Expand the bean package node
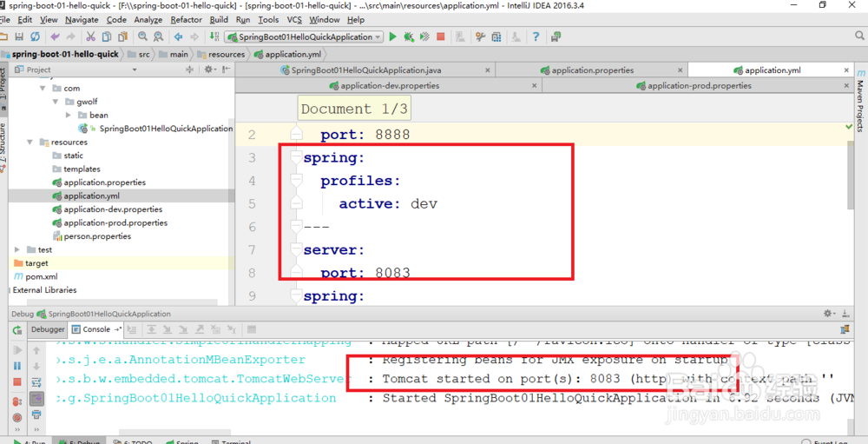The height and width of the screenshot is (444, 868). point(68,115)
